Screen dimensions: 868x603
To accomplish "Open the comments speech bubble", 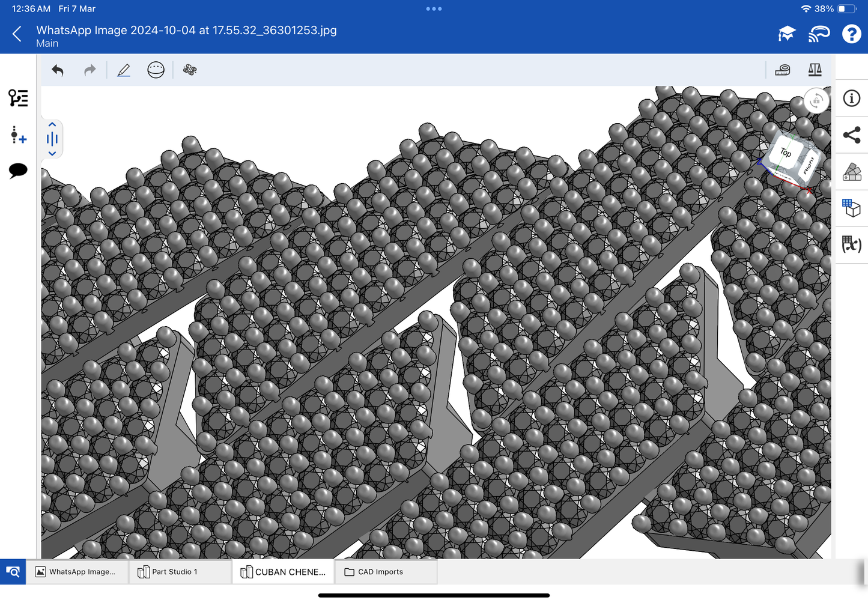I will [18, 171].
